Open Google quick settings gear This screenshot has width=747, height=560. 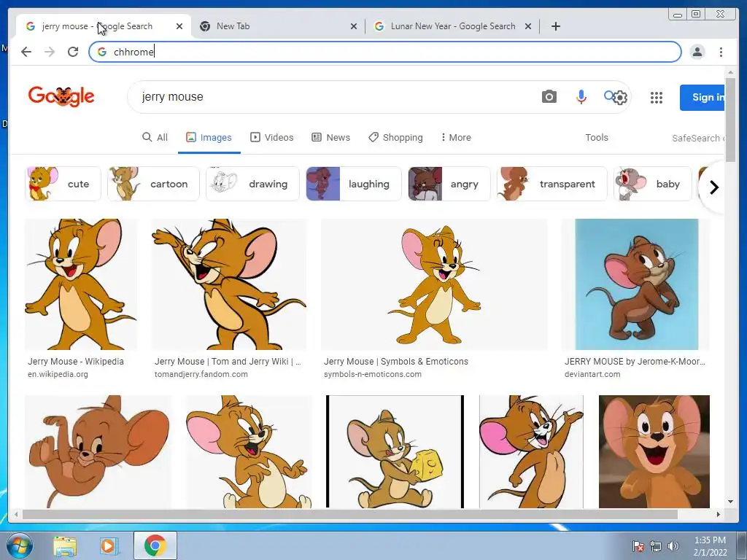coord(620,98)
